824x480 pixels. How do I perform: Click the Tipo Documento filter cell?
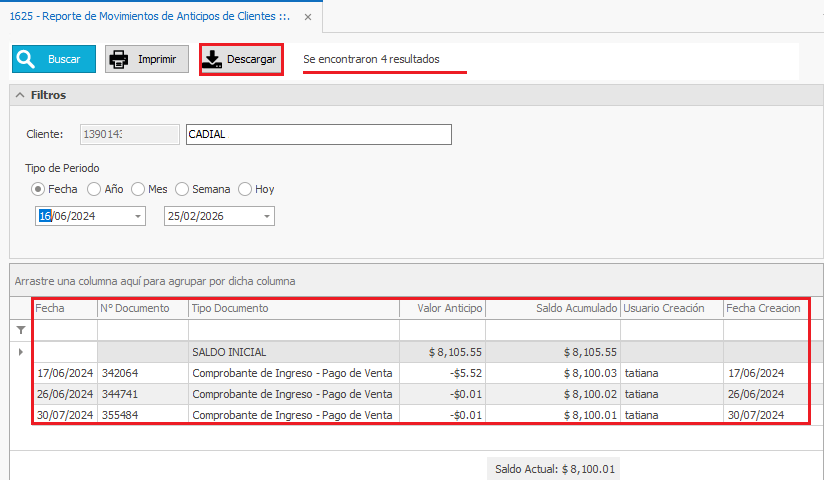pyautogui.click(x=293, y=330)
